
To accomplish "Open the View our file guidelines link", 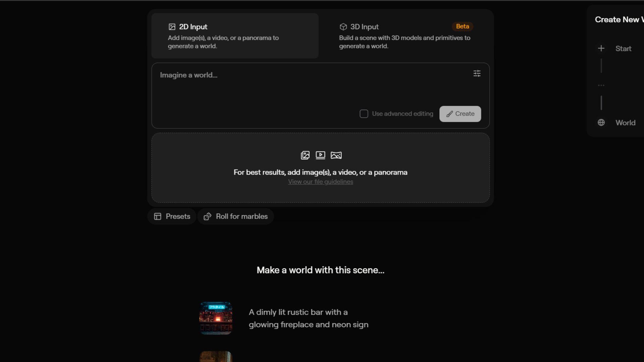I will click(x=321, y=182).
